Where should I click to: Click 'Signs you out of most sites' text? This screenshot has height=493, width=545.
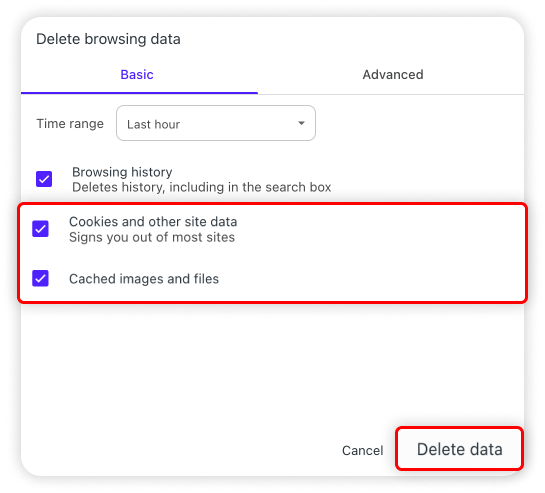(x=152, y=237)
